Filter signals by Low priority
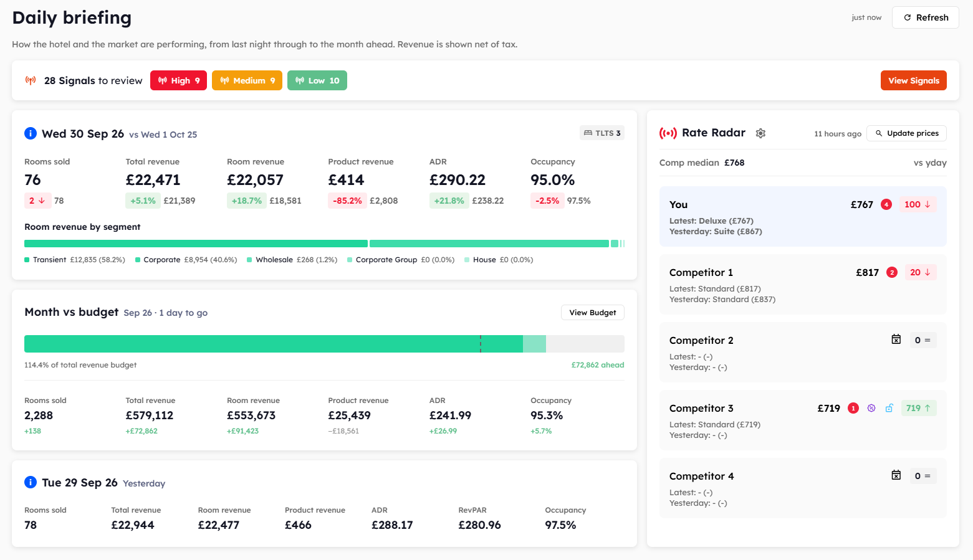Screen dimensions: 973x560 (317, 80)
